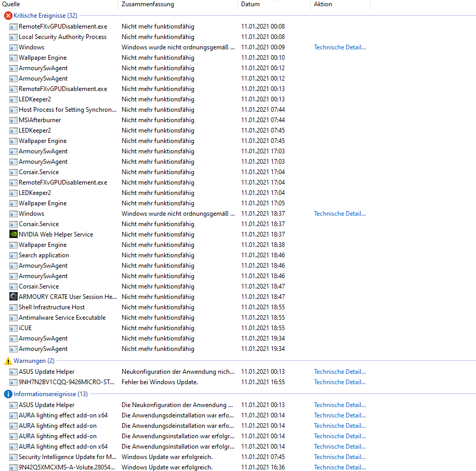Select RemoteFXvGPUDisablement.exe 00:13 row
This screenshot has width=476, height=471.
190,89
